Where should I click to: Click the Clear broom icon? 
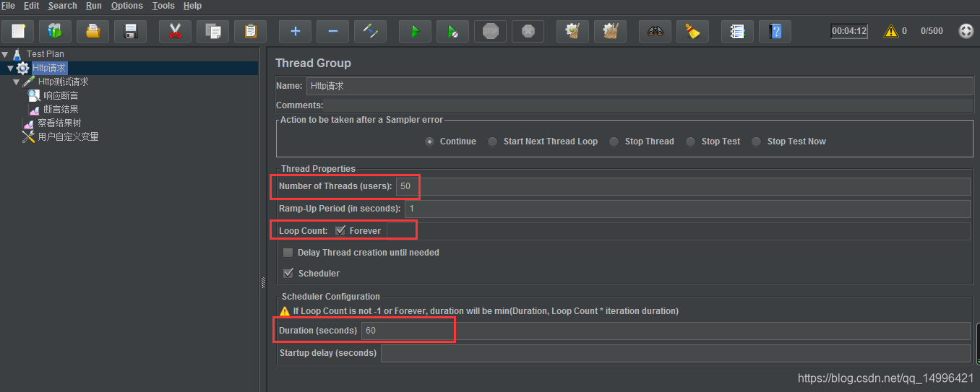pos(572,31)
